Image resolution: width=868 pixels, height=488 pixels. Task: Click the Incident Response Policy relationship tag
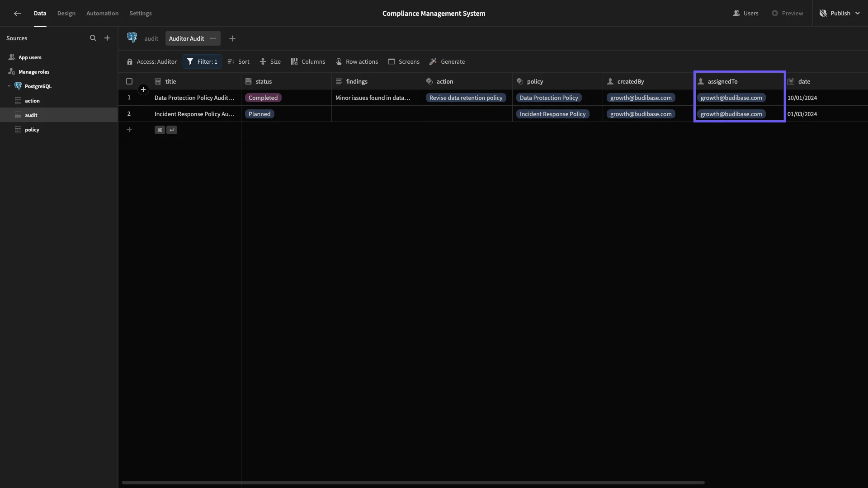point(552,114)
